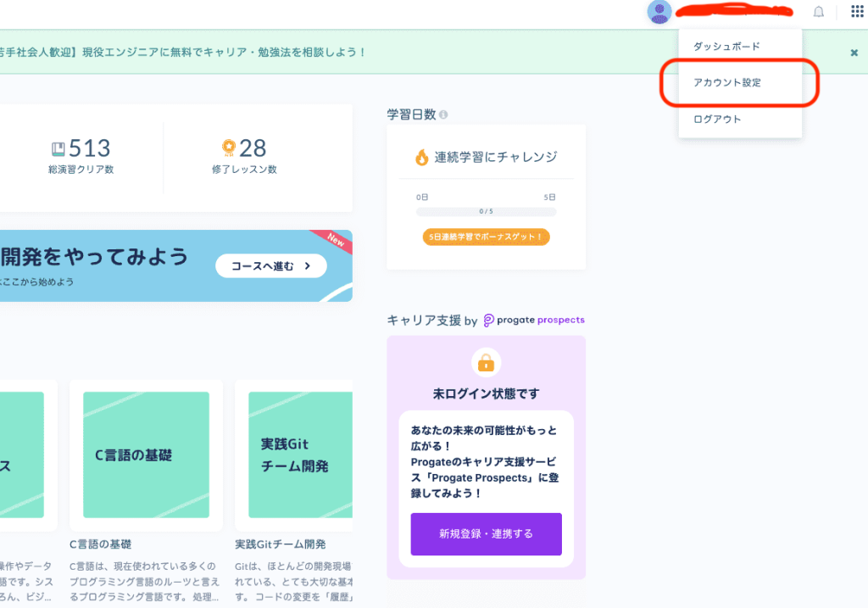Dismiss the green announcement banner

(854, 53)
